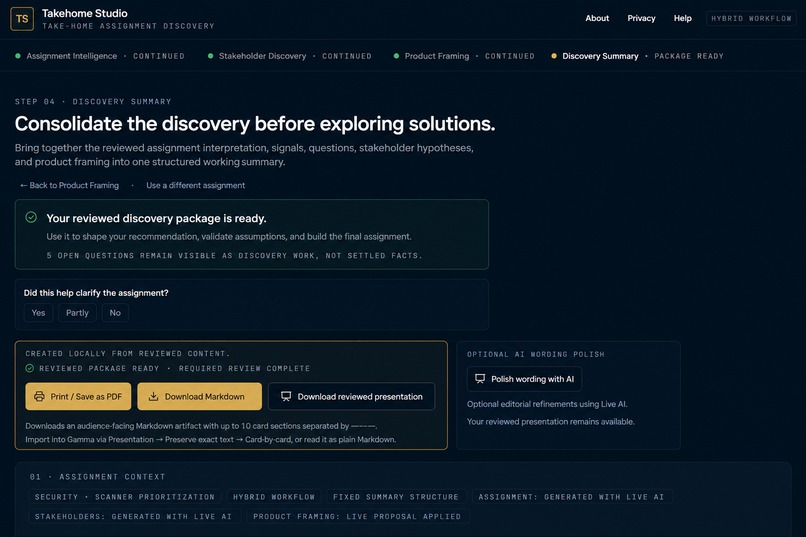Viewport: 806px width, 537px height.
Task: Answer Partly to the clarify question
Action: click(77, 312)
